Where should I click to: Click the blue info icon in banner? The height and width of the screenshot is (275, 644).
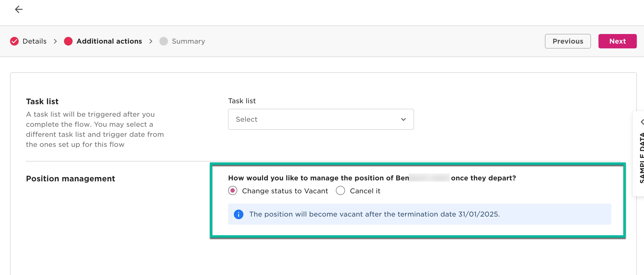point(238,214)
